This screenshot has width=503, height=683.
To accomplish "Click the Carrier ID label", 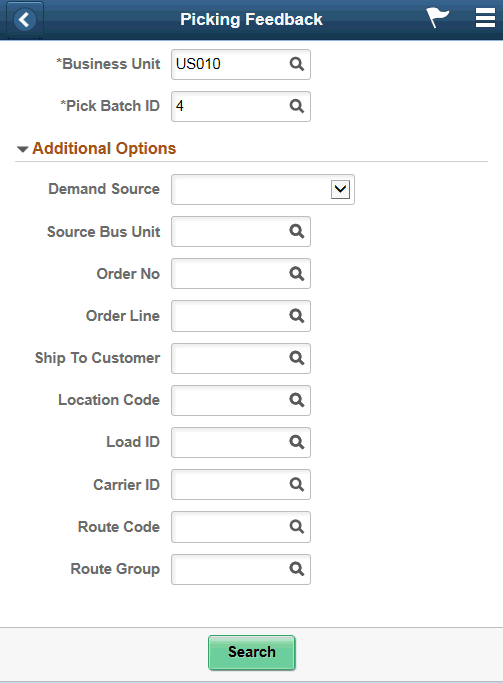I will point(126,485).
